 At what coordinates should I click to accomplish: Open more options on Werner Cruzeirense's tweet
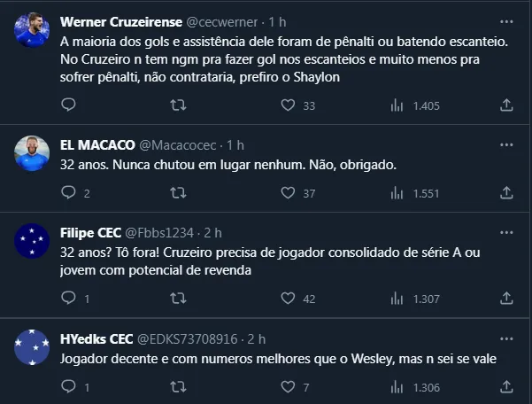(x=505, y=20)
